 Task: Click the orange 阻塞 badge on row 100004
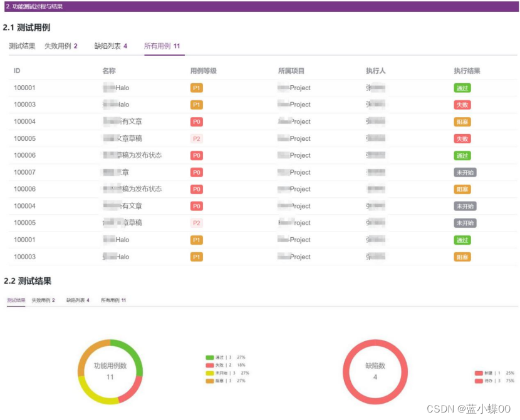click(x=463, y=121)
